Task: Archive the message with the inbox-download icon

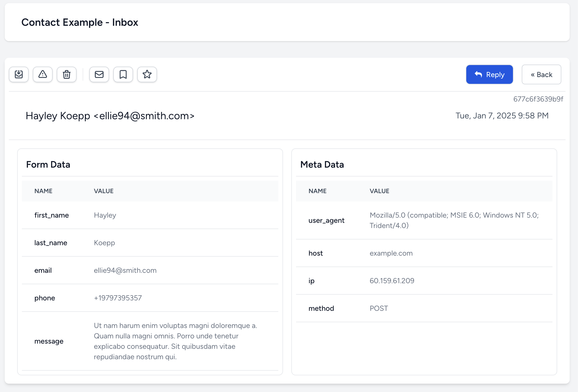Action: pyautogui.click(x=19, y=74)
